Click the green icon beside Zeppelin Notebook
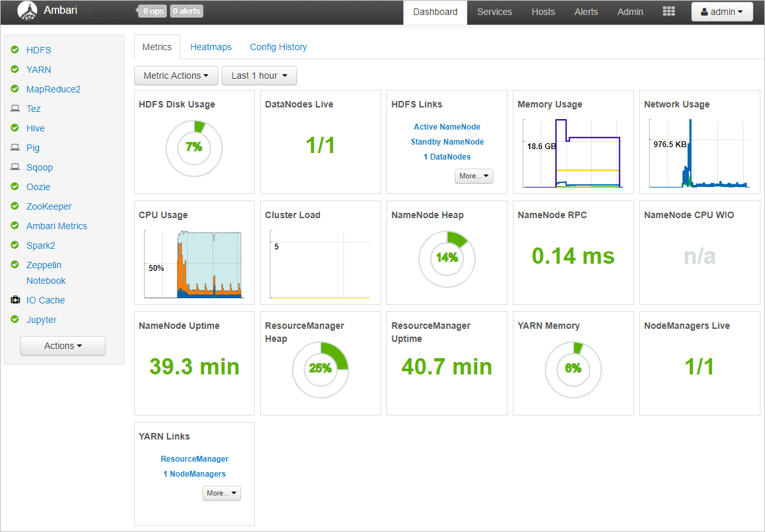 14,264
